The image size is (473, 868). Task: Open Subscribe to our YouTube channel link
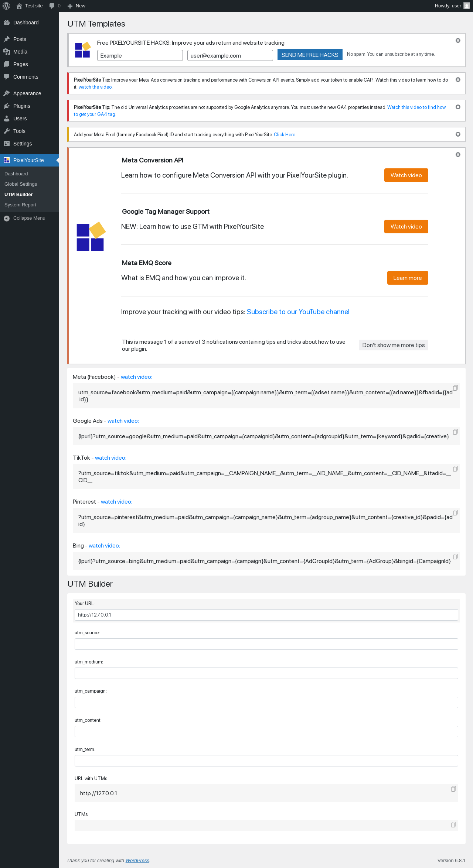(298, 312)
